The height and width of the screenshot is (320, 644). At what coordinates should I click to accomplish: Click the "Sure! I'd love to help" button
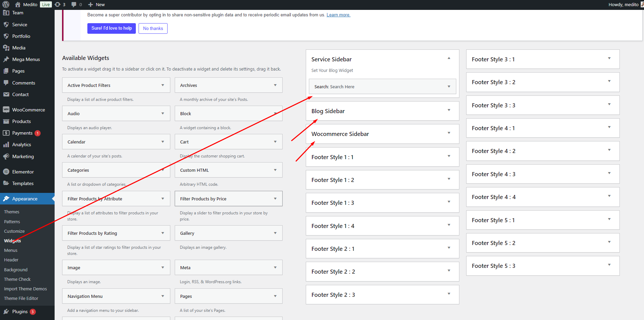point(112,28)
